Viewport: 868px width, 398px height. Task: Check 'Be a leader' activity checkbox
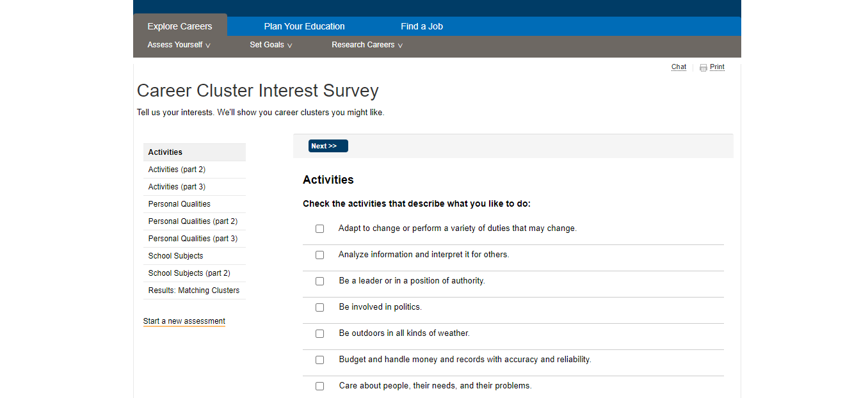[x=320, y=281]
